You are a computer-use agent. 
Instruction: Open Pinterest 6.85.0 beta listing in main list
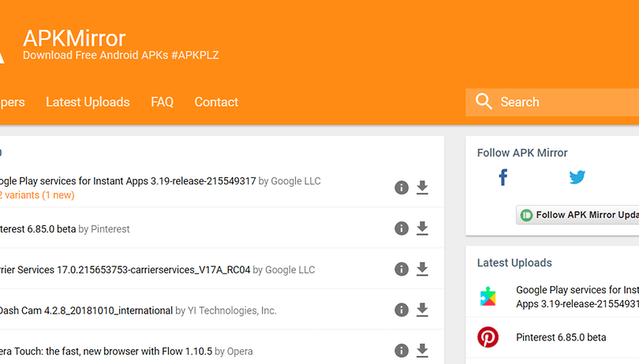pyautogui.click(x=38, y=228)
